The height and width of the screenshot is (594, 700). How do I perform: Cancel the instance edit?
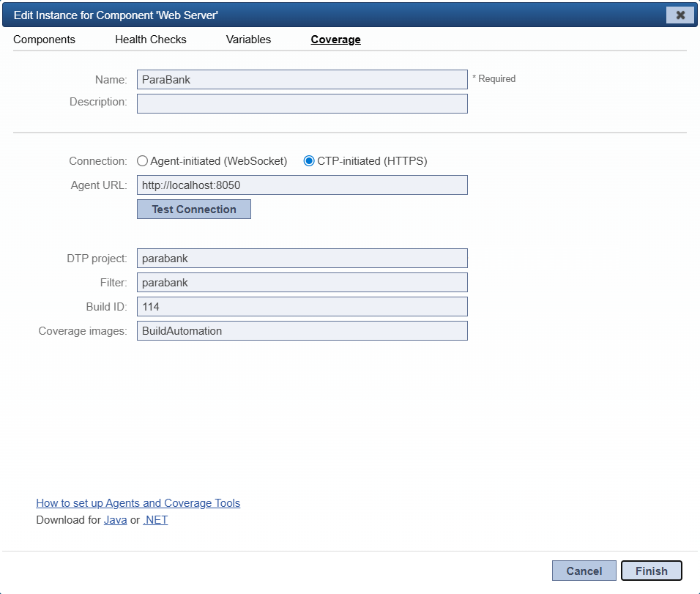click(x=584, y=571)
